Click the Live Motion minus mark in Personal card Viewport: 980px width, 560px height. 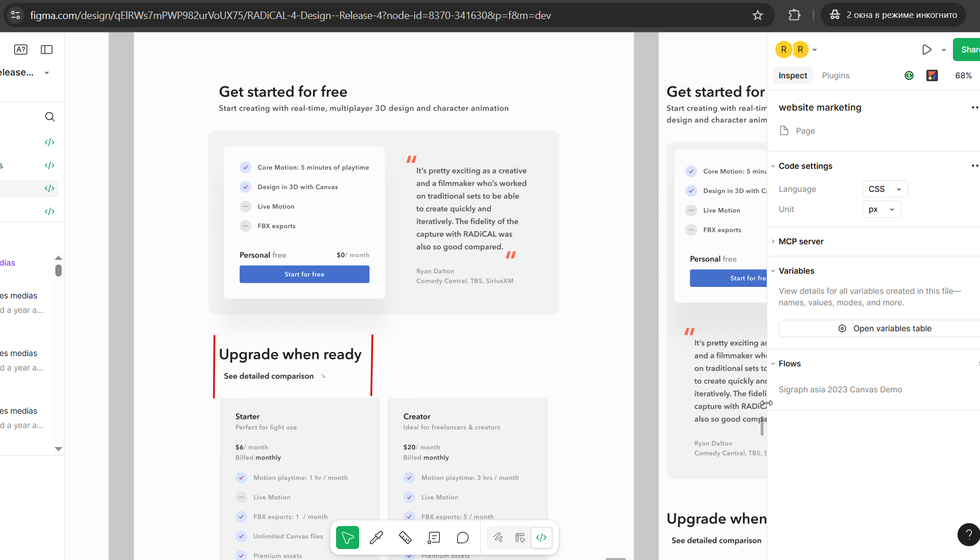tap(246, 207)
